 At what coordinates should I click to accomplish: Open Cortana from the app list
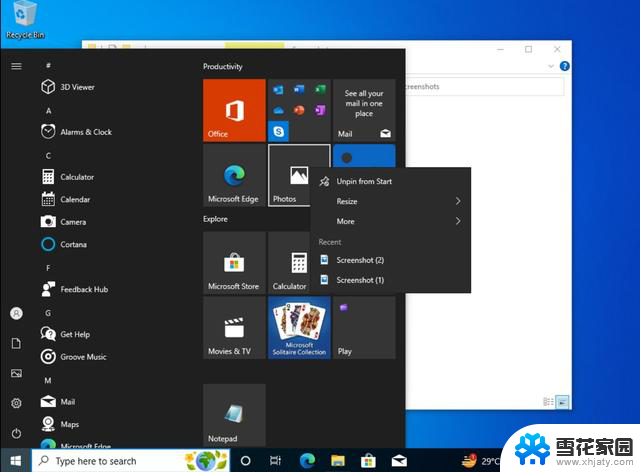pos(64,244)
